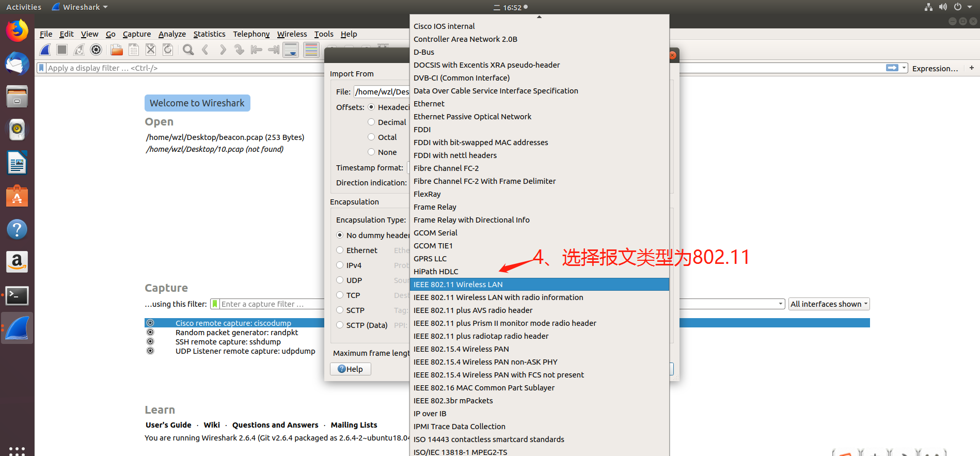Choose Ethernet in the encapsulation list

539,104
